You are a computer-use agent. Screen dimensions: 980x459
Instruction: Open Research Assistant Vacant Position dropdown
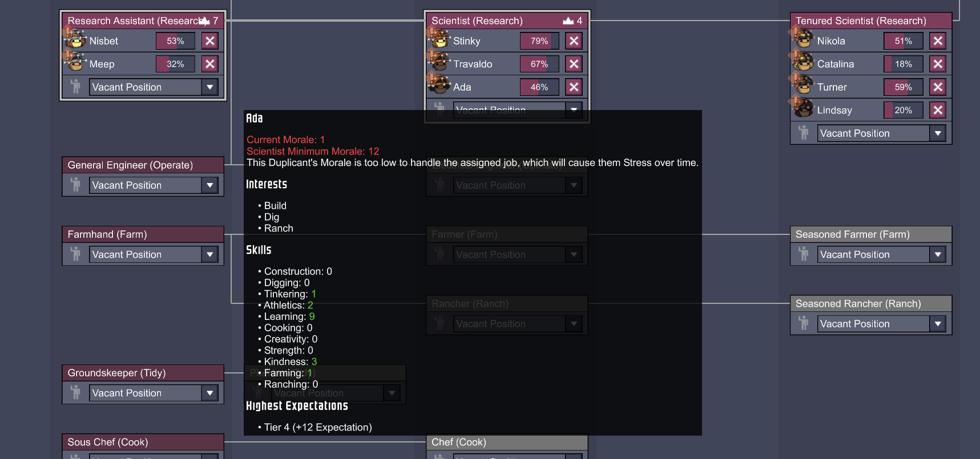210,87
